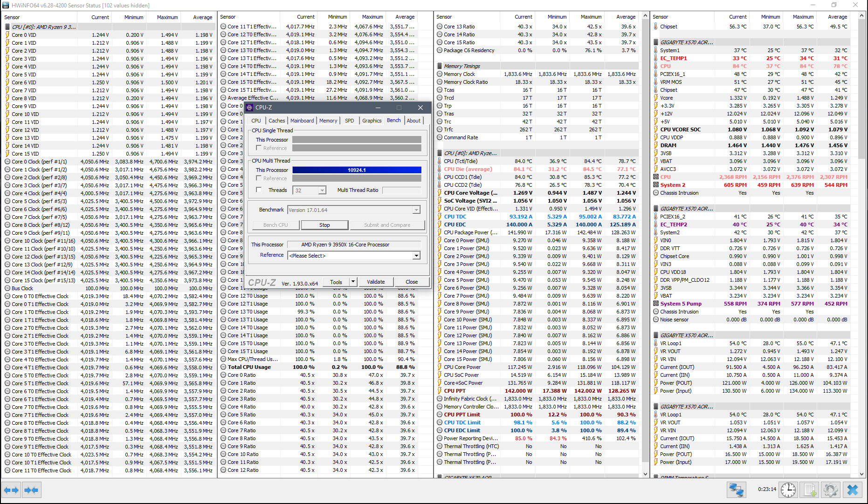
Task: Click the collapse columns arrows icon in HWiNFO
Action: pyautogui.click(x=31, y=490)
